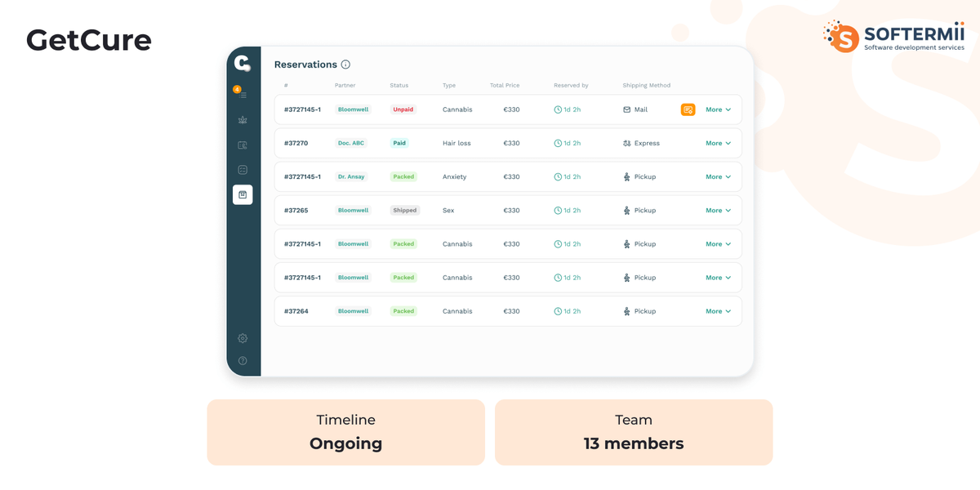The image size is (980, 490).
Task: Click the orange note icon on Unpaid row
Action: 688,109
